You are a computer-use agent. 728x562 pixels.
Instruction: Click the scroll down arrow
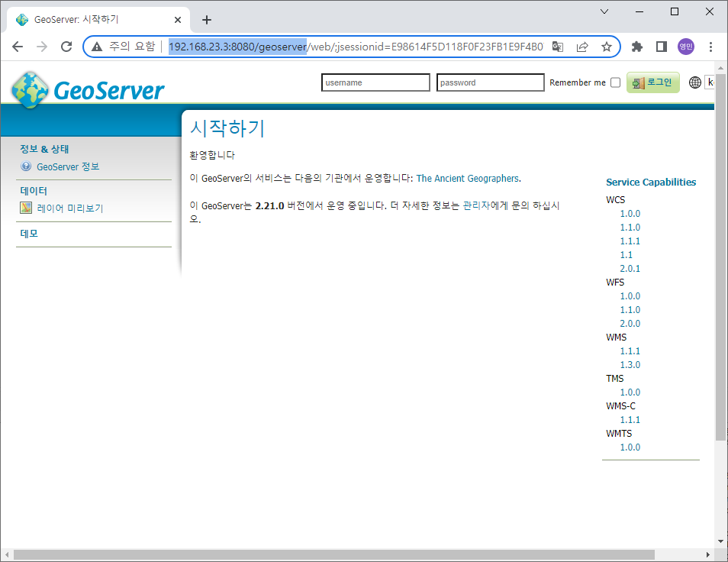tap(720, 541)
